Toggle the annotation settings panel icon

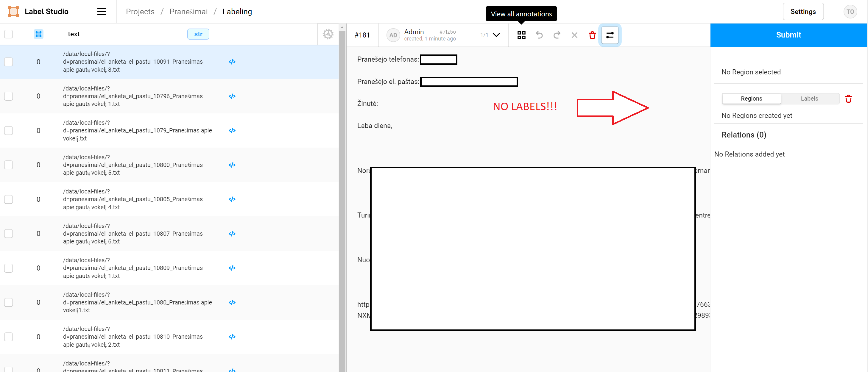pyautogui.click(x=610, y=35)
